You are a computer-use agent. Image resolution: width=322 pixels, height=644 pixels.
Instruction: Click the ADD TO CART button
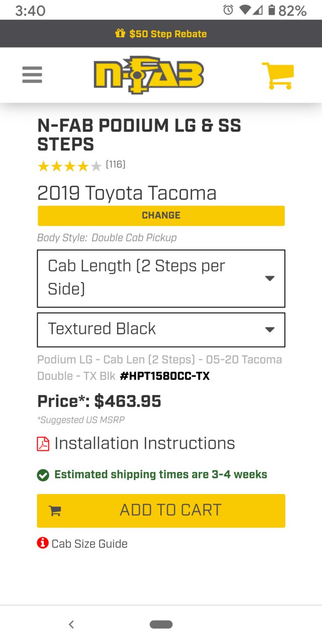161,511
